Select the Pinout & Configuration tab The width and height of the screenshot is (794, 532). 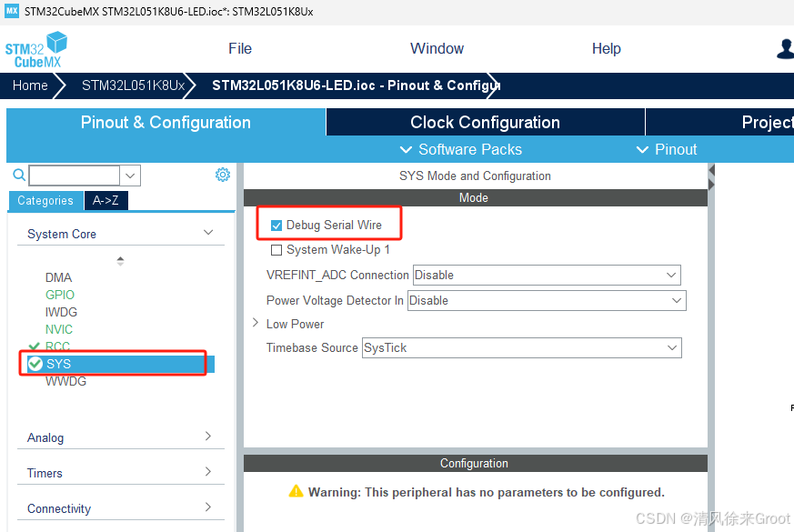click(x=166, y=122)
